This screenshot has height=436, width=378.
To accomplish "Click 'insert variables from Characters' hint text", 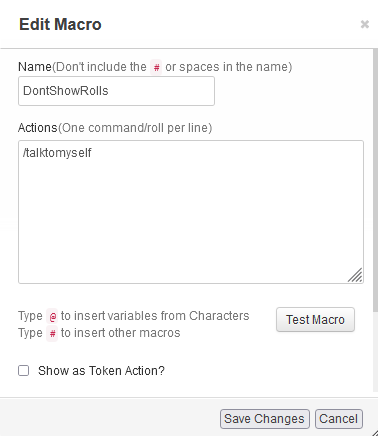I will (155, 316).
